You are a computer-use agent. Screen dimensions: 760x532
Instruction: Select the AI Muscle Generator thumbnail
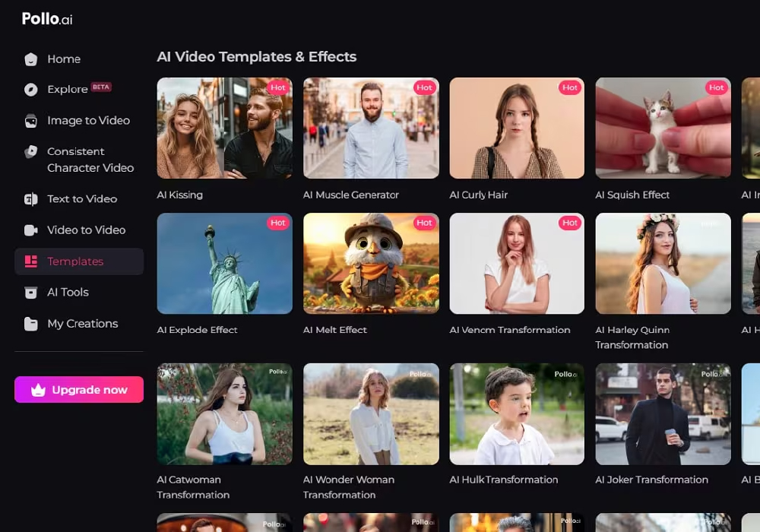tap(371, 128)
